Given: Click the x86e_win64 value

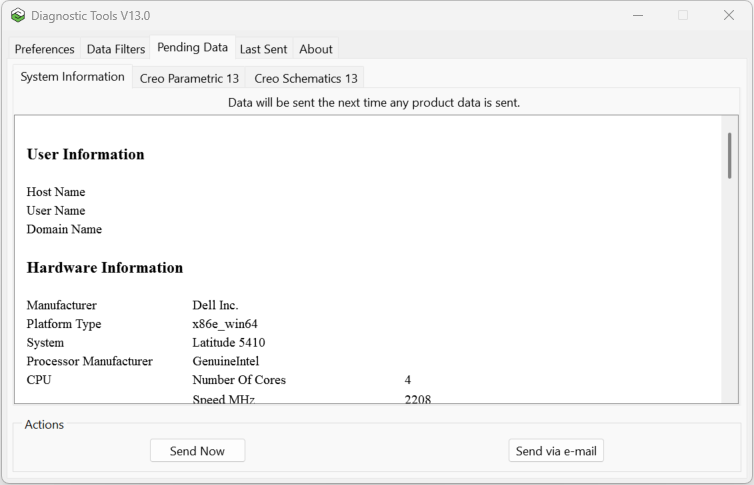Looking at the screenshot, I should pos(225,324).
